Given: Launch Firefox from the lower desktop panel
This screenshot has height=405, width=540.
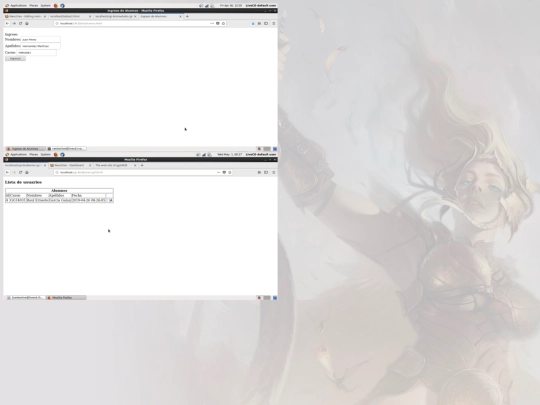Looking at the screenshot, I should (56, 155).
